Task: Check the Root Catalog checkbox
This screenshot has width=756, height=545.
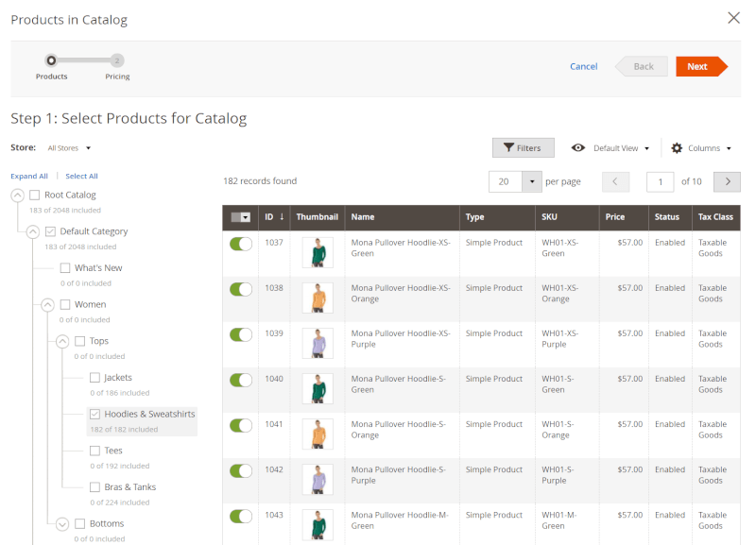Action: 35,195
